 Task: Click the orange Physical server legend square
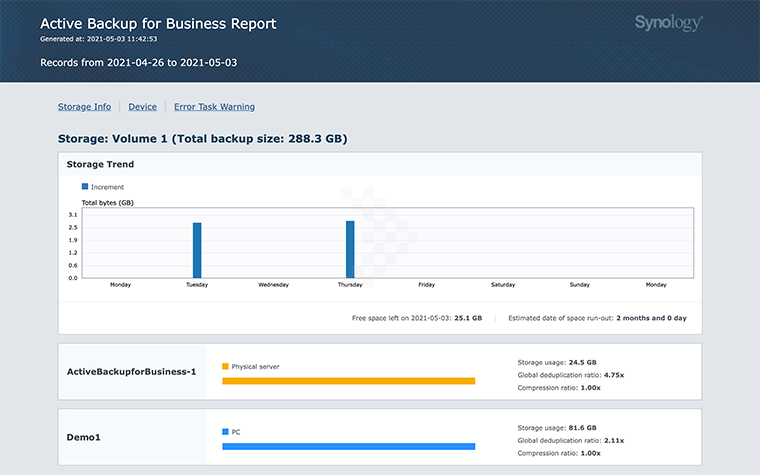coord(225,367)
